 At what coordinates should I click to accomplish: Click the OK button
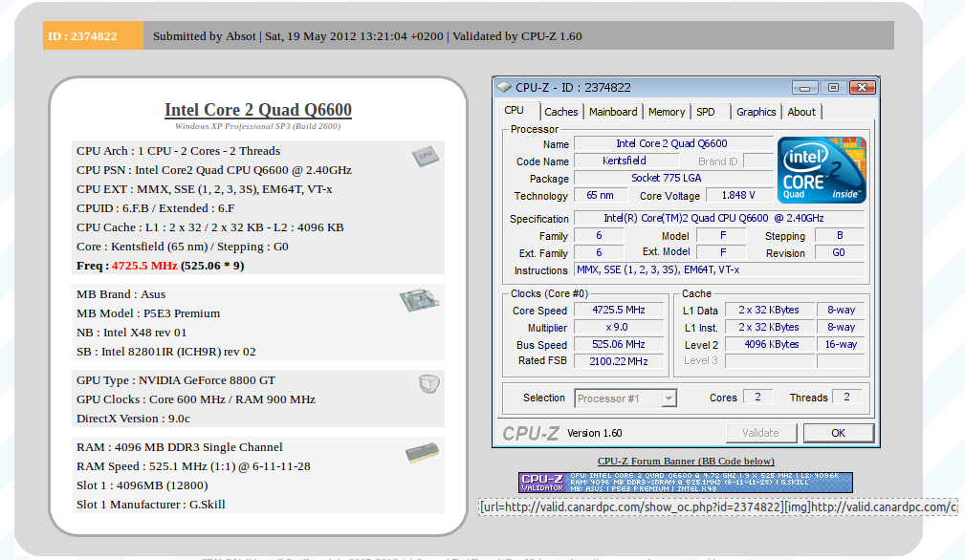pos(838,433)
